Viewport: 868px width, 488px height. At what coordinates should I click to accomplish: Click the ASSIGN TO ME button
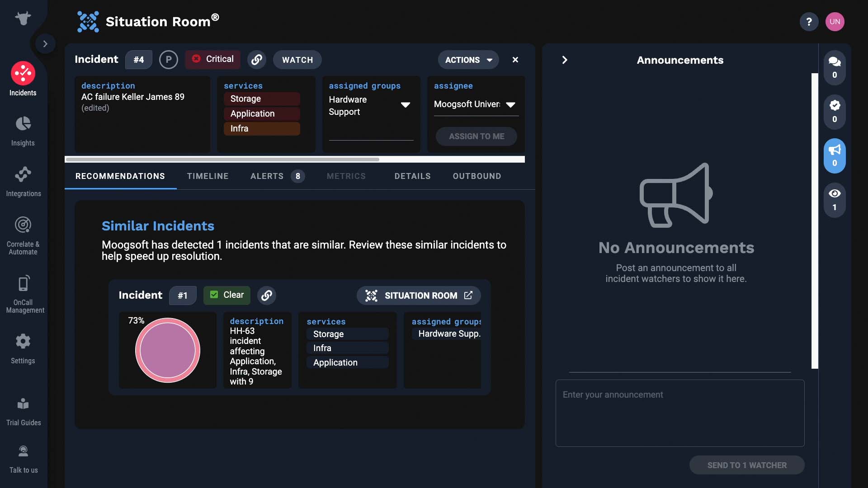point(476,136)
